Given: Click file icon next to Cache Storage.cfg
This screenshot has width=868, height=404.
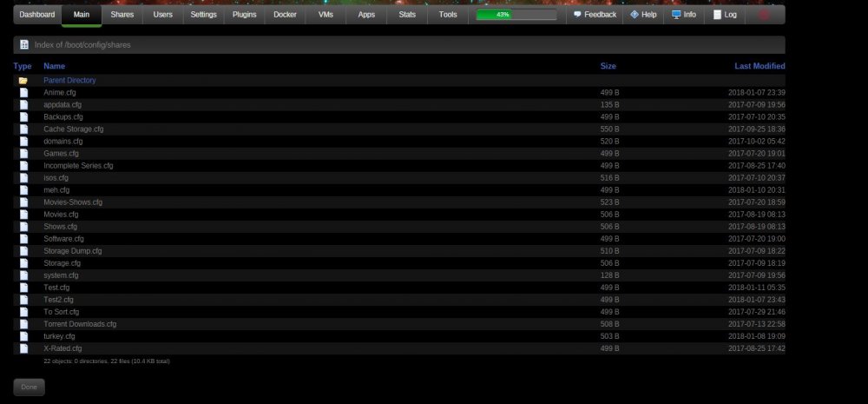Looking at the screenshot, I should (x=23, y=129).
